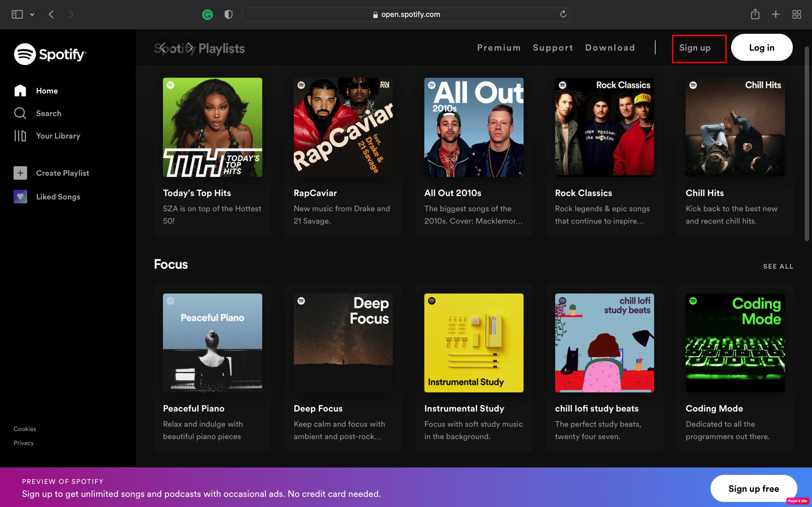Click the Spotify home icon
Viewport: 812px width, 507px height.
coord(20,90)
